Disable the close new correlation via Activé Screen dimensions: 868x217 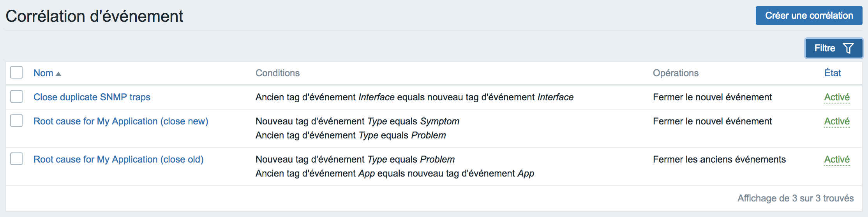pyautogui.click(x=837, y=121)
